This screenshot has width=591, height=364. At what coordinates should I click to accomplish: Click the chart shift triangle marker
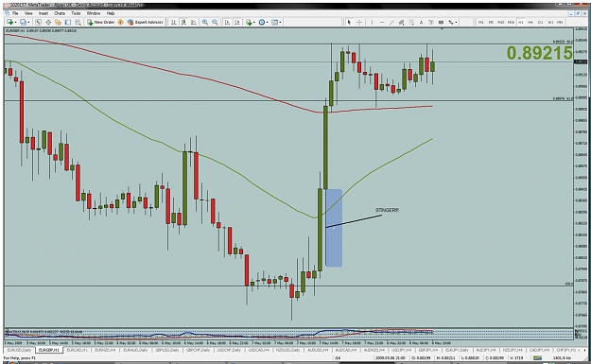point(442,29)
